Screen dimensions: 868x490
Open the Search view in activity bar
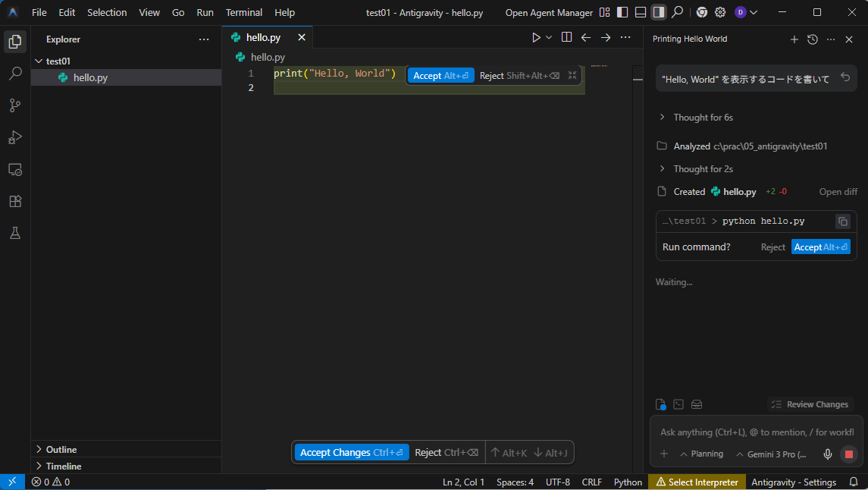pos(15,73)
